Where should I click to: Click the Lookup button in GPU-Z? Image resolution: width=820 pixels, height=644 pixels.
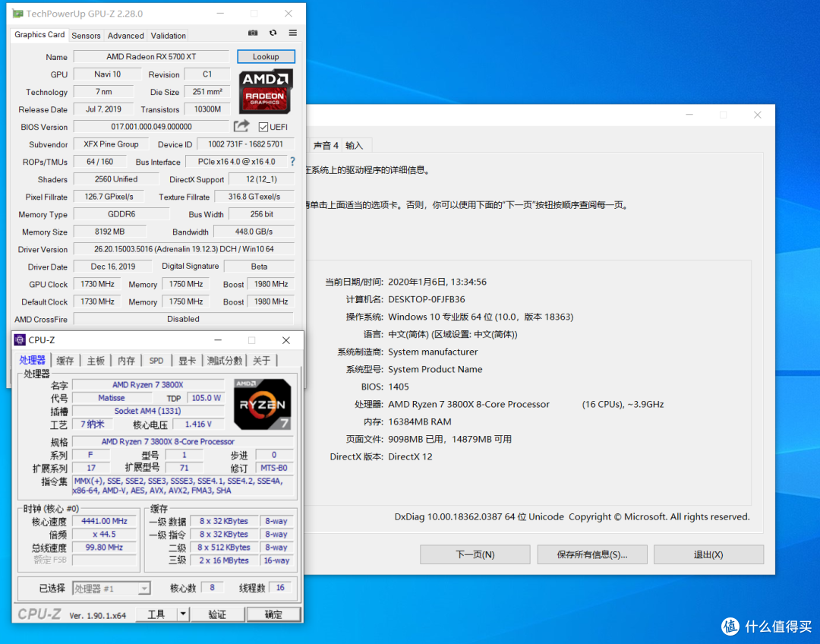pos(266,56)
